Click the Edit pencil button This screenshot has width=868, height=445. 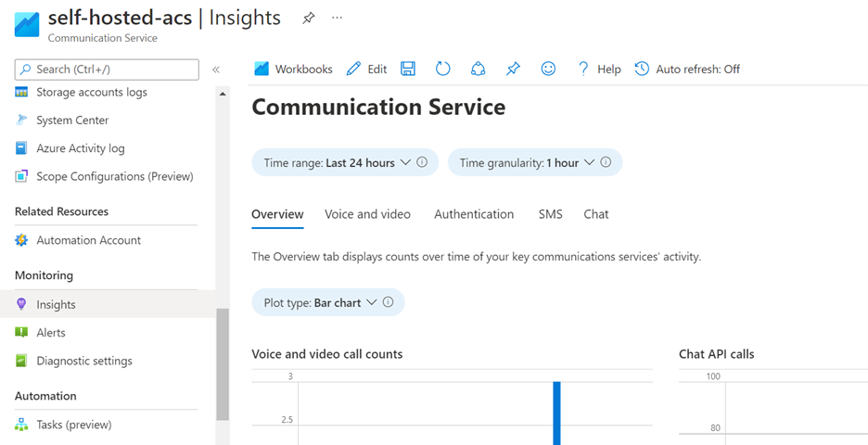point(366,70)
